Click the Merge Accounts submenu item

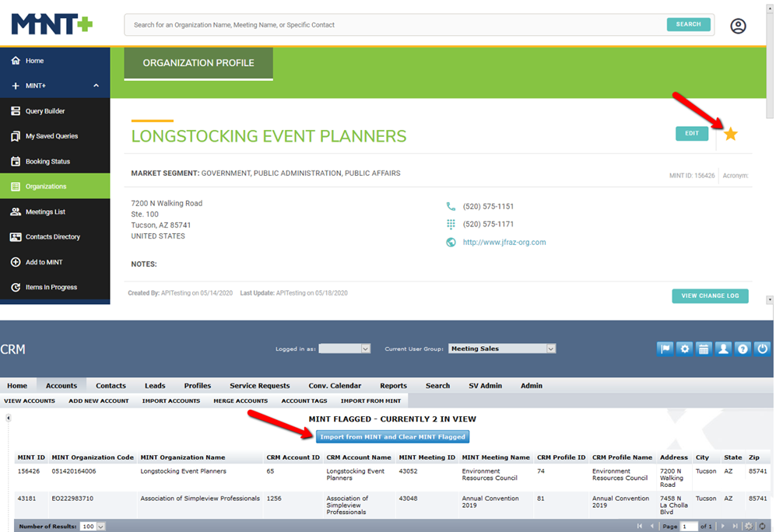pyautogui.click(x=241, y=401)
